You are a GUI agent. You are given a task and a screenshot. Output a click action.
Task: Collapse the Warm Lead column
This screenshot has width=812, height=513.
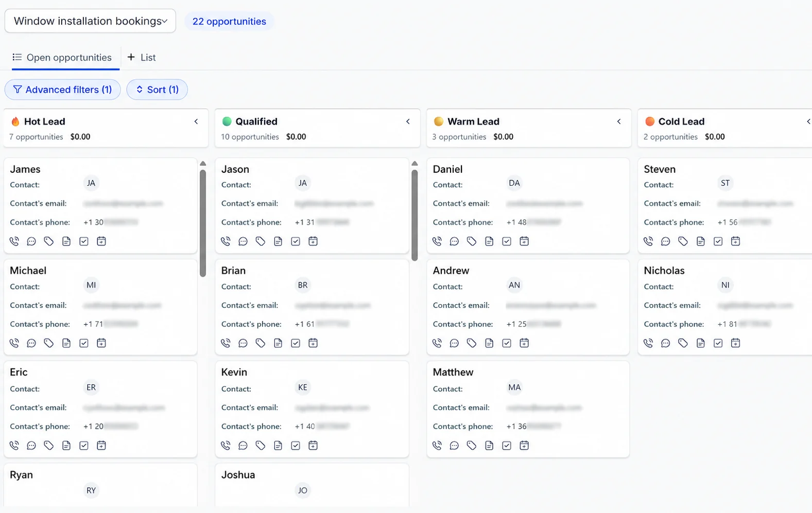[619, 121]
